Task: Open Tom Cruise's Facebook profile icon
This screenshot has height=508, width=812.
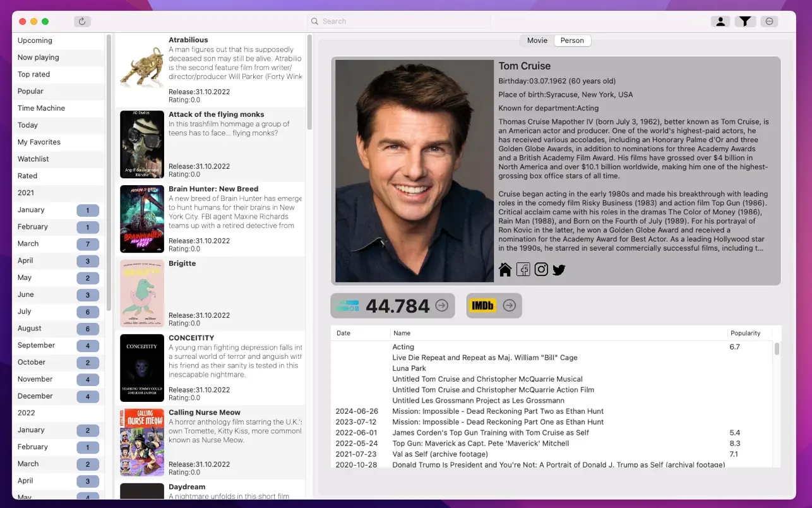Action: [523, 270]
